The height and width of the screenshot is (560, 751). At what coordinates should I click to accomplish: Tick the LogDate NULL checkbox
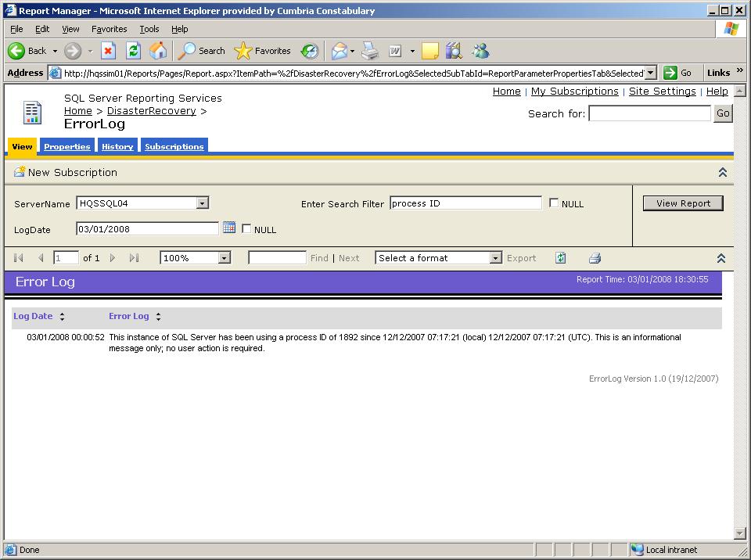coord(246,228)
